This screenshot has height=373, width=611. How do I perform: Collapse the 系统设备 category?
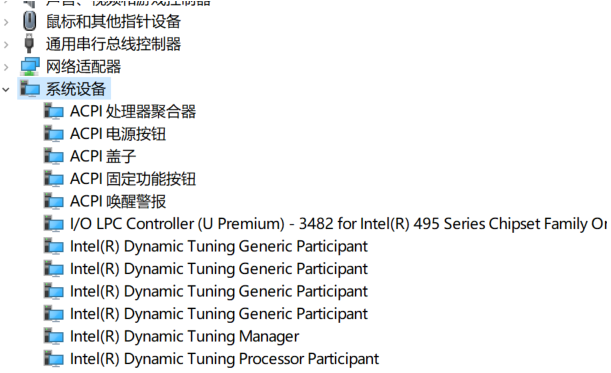click(x=6, y=90)
